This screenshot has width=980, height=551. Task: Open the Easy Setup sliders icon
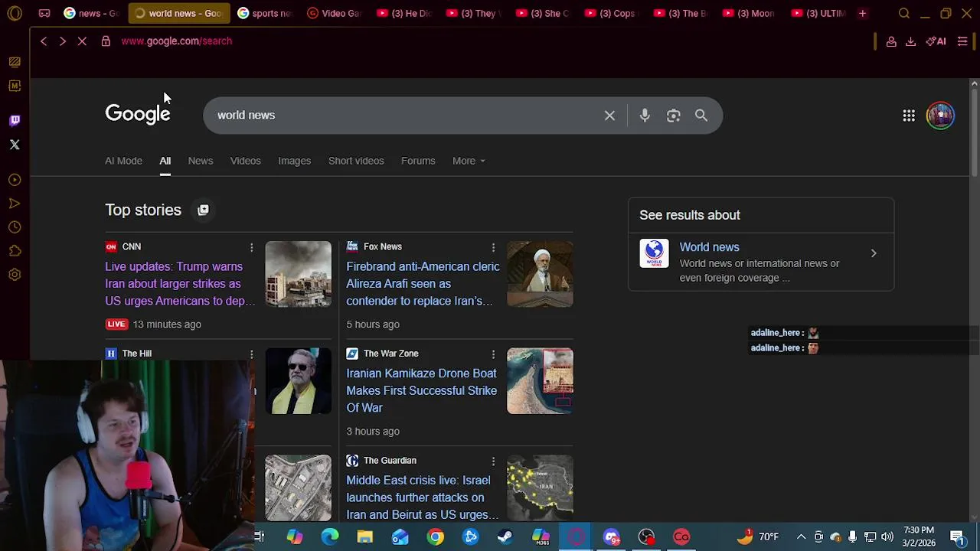pyautogui.click(x=962, y=41)
